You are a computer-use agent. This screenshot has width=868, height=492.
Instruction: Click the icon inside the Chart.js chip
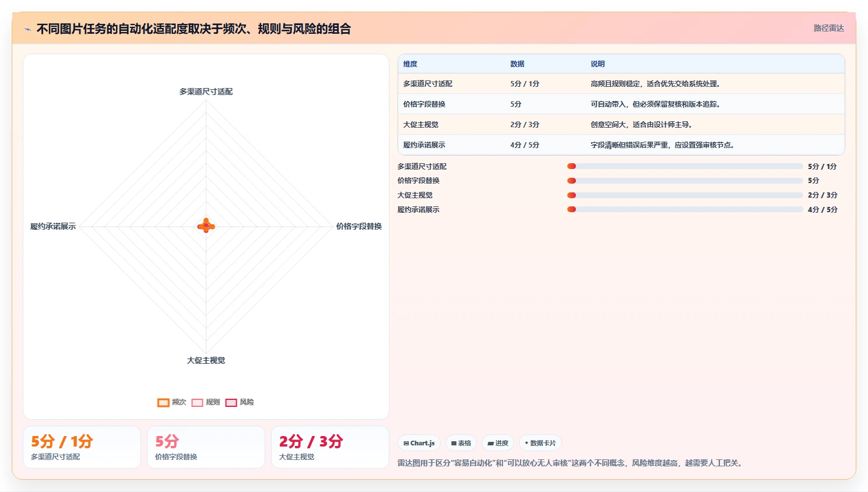pyautogui.click(x=406, y=443)
